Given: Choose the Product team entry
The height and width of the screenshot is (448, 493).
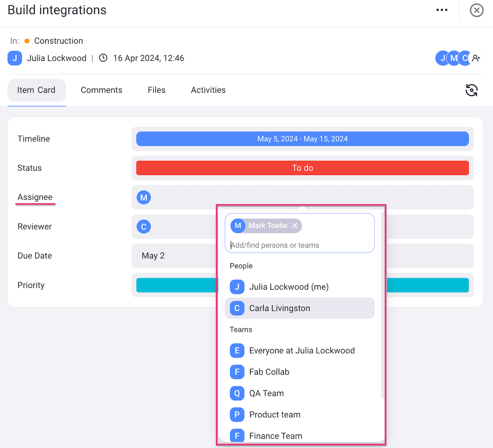Looking at the screenshot, I should click(x=274, y=414).
